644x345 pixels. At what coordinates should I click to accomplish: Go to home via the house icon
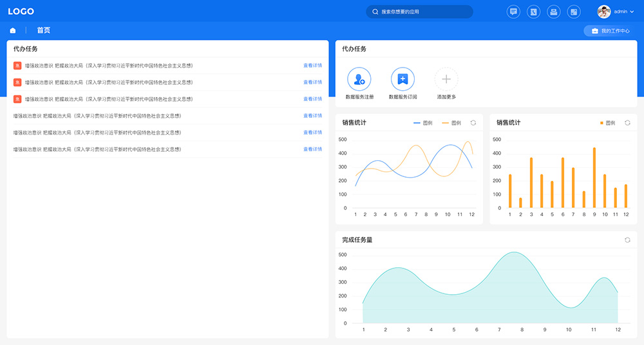click(13, 30)
